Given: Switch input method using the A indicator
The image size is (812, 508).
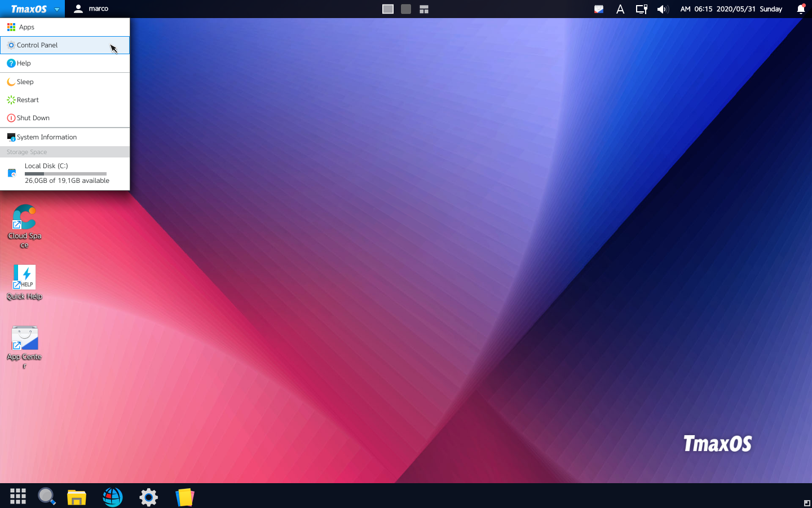Looking at the screenshot, I should [x=620, y=9].
